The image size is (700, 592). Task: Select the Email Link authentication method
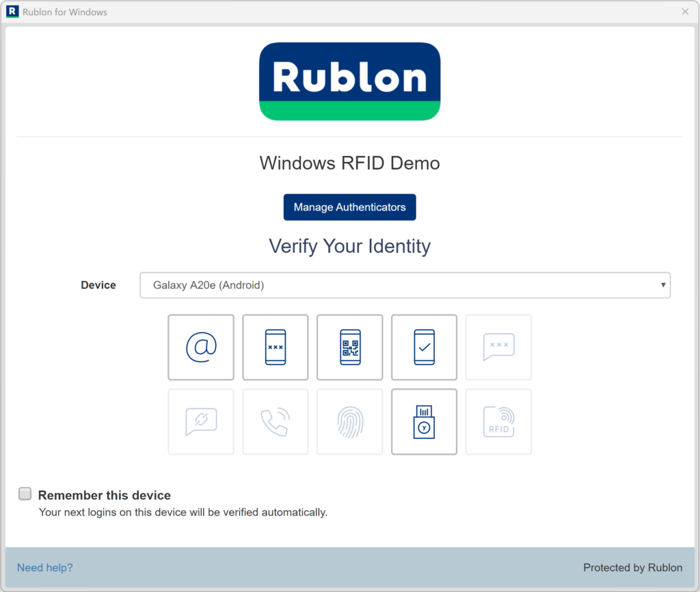tap(201, 347)
